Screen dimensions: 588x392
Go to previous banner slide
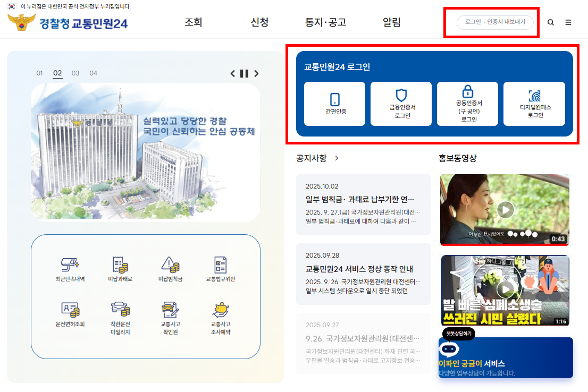232,73
